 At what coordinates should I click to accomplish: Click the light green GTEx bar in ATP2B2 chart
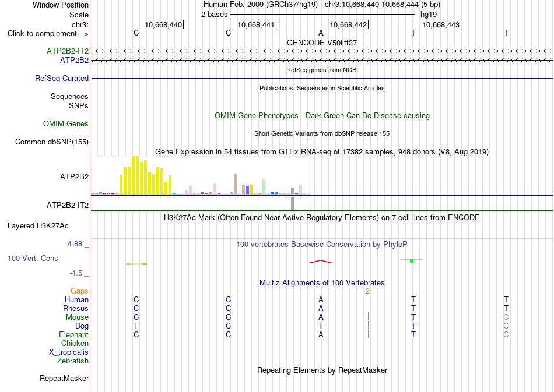[264, 186]
